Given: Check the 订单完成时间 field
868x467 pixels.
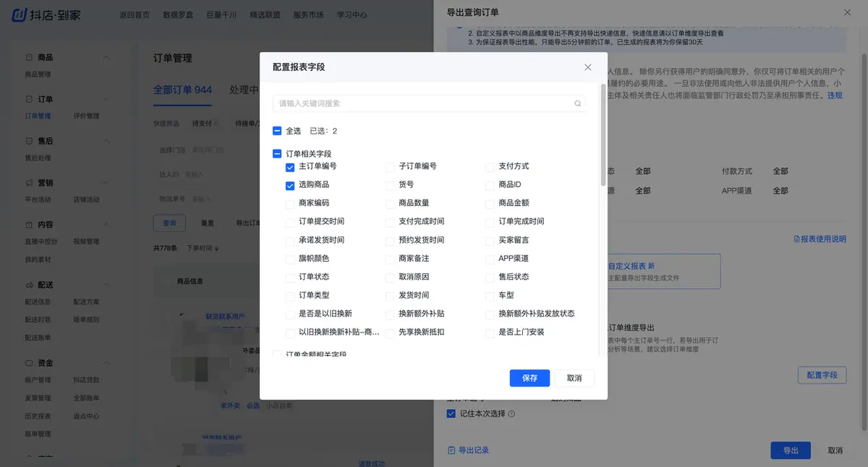Looking at the screenshot, I should (490, 221).
